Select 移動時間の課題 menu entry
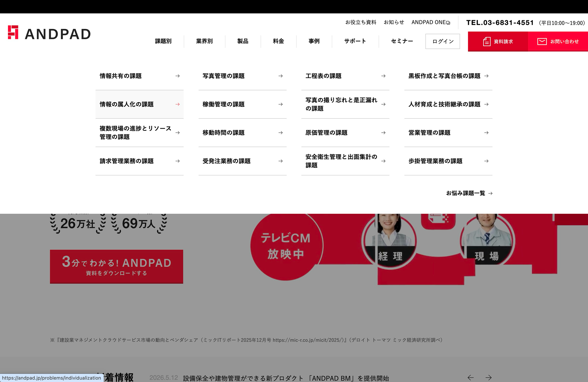 pos(242,133)
